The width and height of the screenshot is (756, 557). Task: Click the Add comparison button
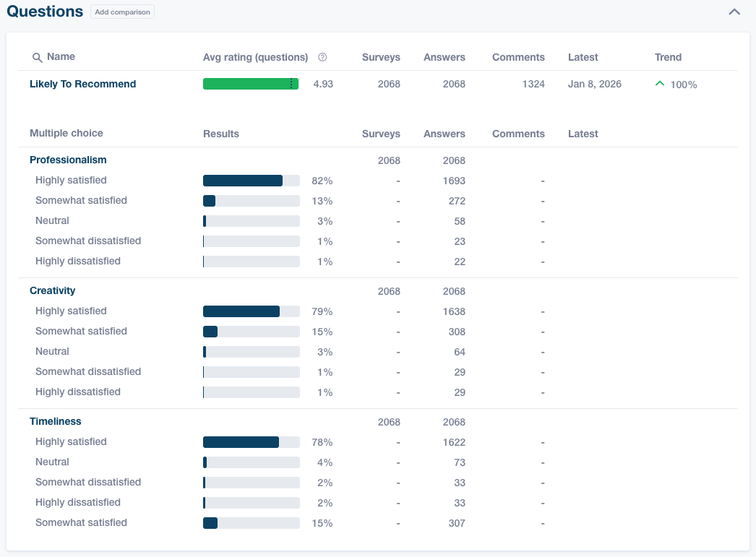point(122,12)
